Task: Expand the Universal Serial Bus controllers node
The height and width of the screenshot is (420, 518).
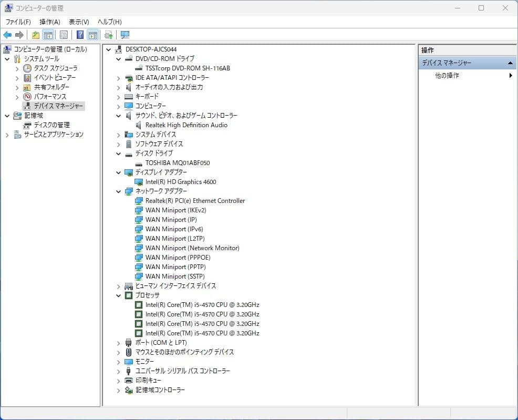Action: pyautogui.click(x=118, y=371)
